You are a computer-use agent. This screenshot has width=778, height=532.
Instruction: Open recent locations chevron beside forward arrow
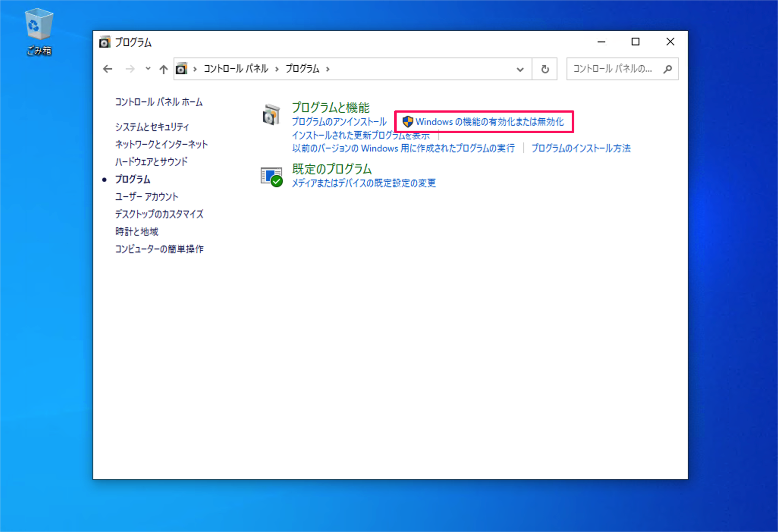148,69
